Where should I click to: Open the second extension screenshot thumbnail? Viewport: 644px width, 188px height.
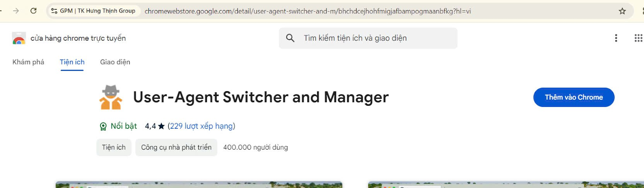tap(506, 185)
